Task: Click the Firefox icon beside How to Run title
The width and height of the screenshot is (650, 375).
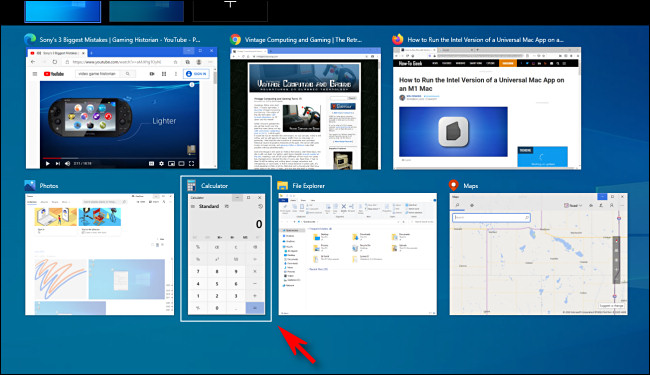Action: (x=398, y=39)
